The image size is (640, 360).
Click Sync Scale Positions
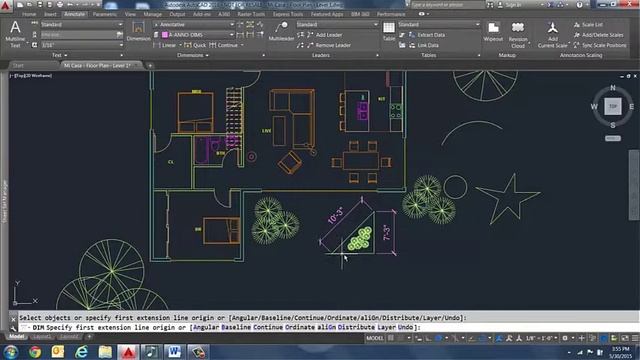point(600,45)
